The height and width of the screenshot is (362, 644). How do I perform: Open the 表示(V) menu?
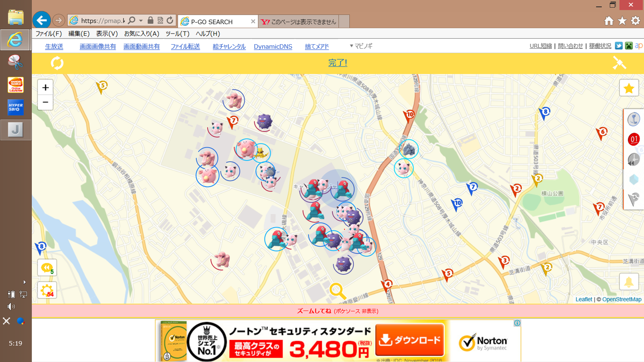click(107, 34)
